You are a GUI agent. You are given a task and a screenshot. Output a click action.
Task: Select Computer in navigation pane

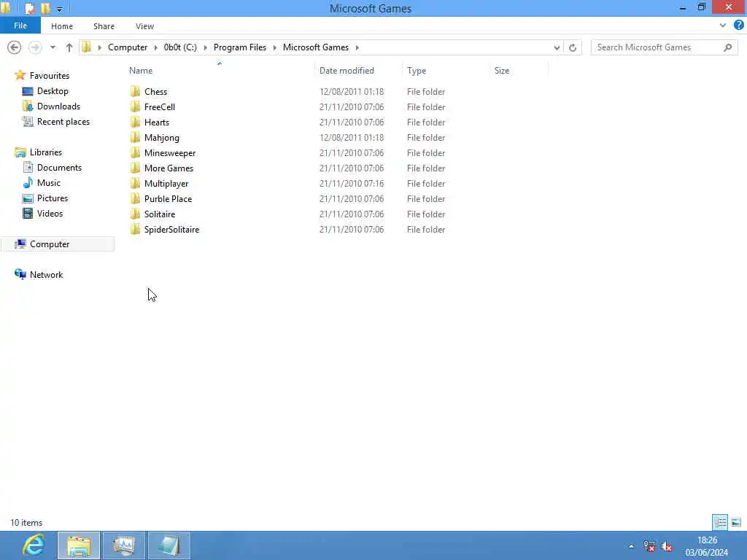50,244
